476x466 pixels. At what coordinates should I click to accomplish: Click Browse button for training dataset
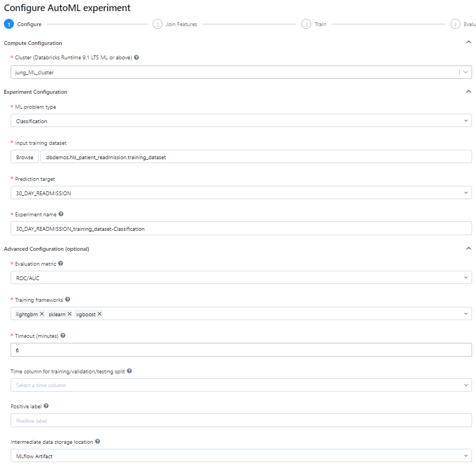click(24, 156)
